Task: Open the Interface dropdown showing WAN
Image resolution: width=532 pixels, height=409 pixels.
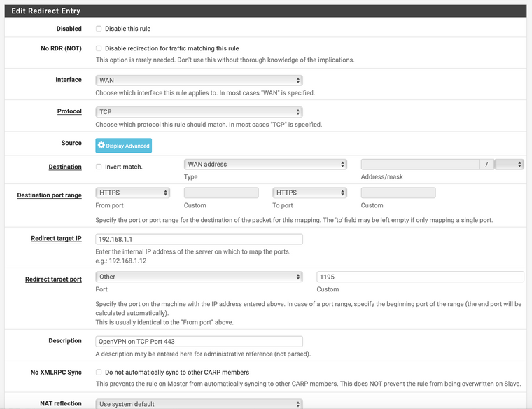Action: (x=199, y=81)
